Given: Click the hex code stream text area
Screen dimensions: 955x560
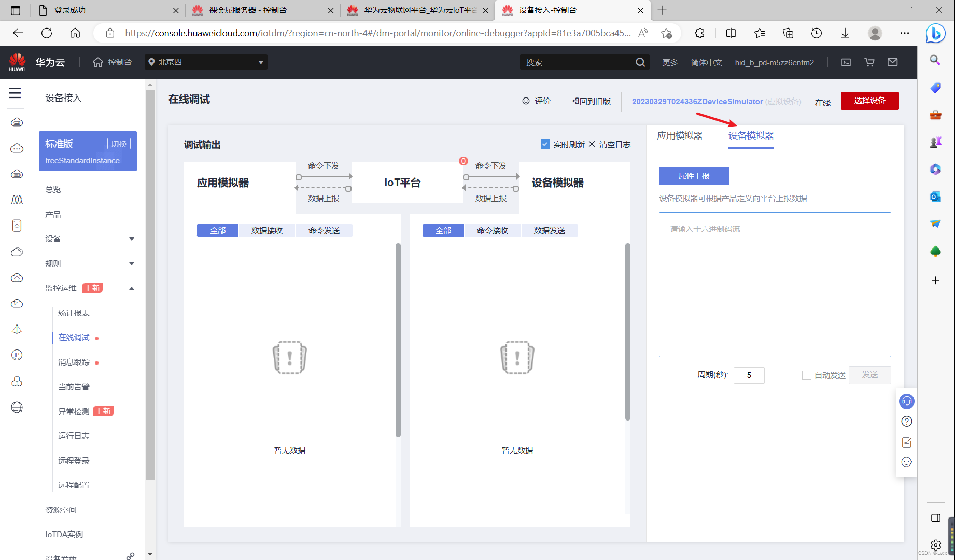Looking at the screenshot, I should pos(775,285).
